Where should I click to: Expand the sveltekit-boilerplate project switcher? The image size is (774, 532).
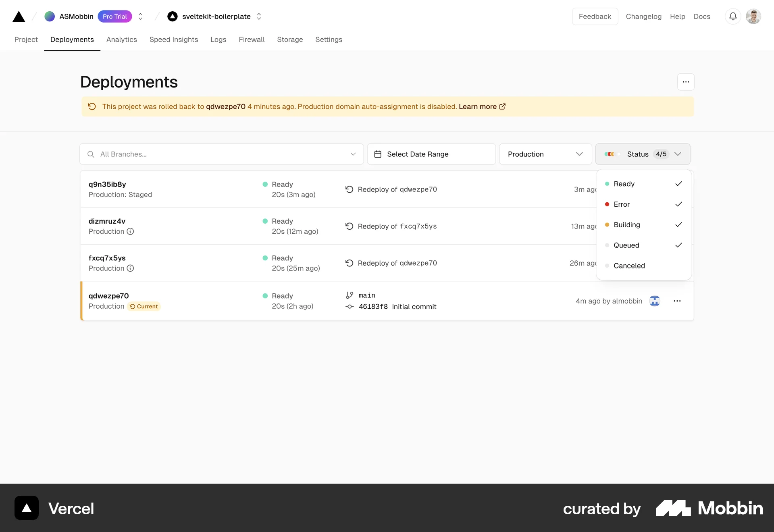[259, 17]
